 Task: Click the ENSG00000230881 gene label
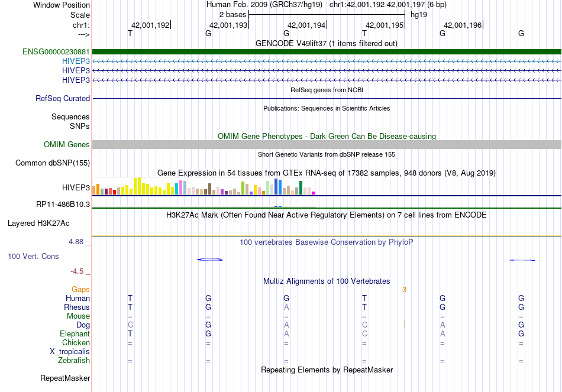click(x=56, y=51)
